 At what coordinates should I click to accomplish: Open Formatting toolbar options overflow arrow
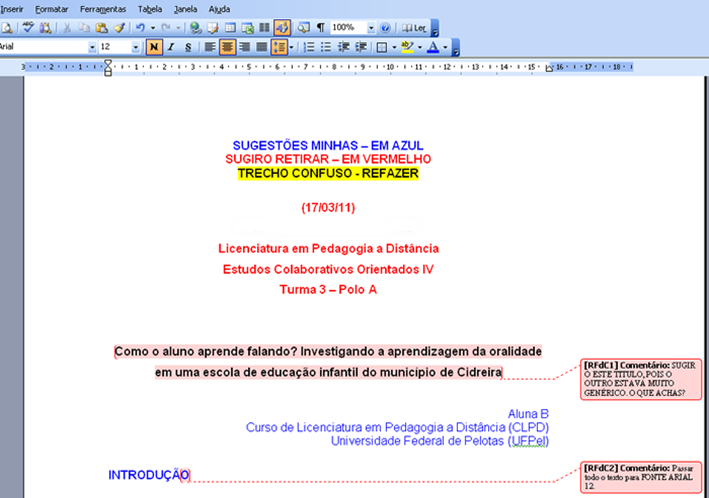tap(456, 47)
